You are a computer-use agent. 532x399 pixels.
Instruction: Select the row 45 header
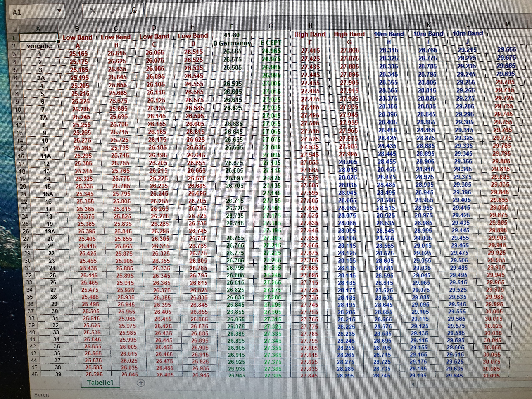click(34, 367)
